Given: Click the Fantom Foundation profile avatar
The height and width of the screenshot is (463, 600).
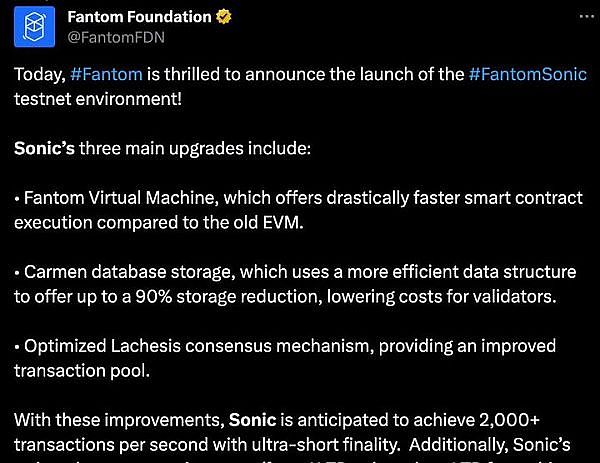Looking at the screenshot, I should tap(35, 26).
